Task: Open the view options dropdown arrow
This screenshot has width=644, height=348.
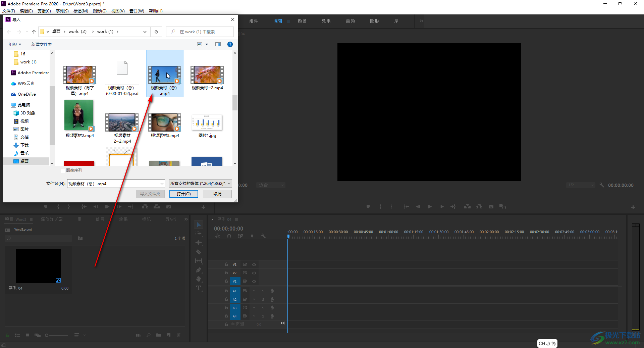Action: [207, 44]
